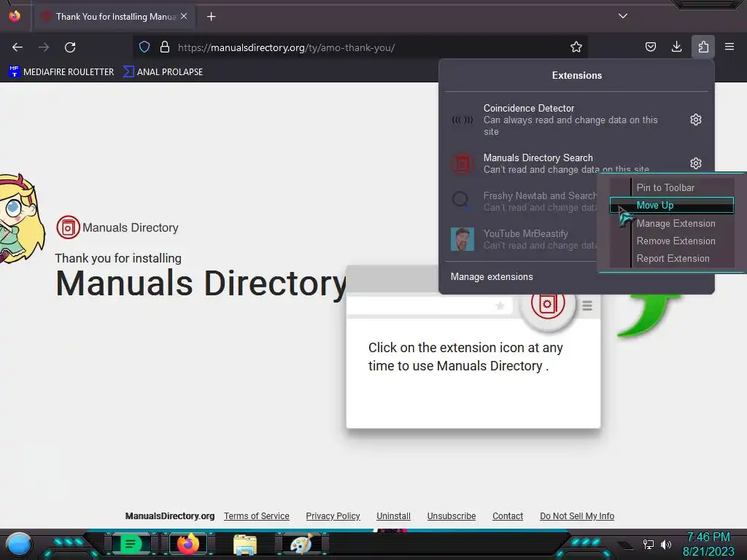Go back using the back arrow
Screen dimensions: 747x560
[x=18, y=47]
